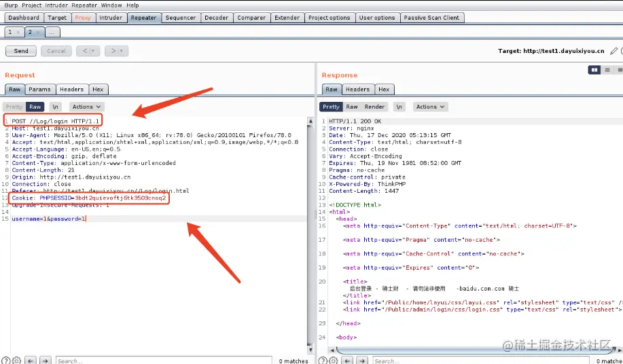Open the Burp menu
Viewport: 623px width, 364px height.
[x=11, y=5]
